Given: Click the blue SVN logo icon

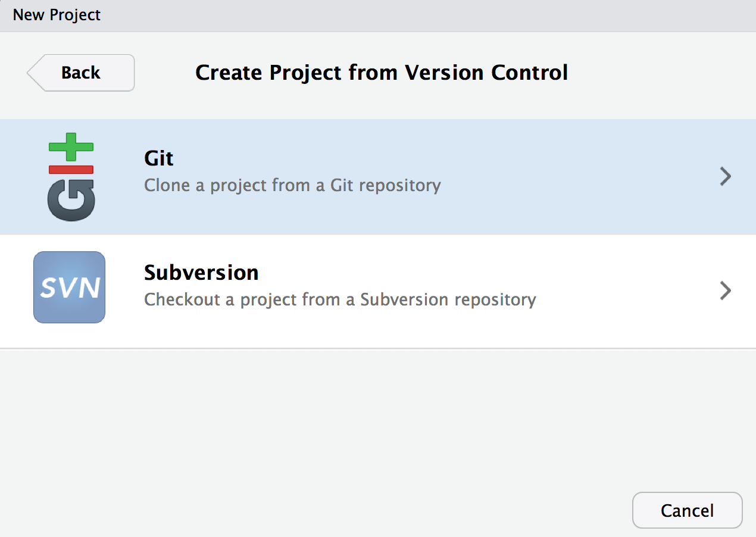Looking at the screenshot, I should pyautogui.click(x=69, y=287).
